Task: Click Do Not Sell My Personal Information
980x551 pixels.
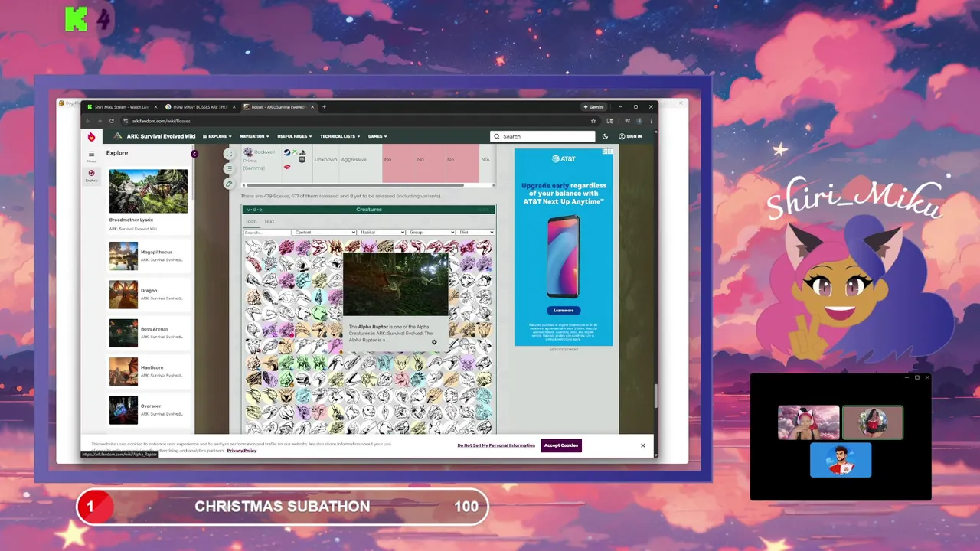Action: click(496, 445)
